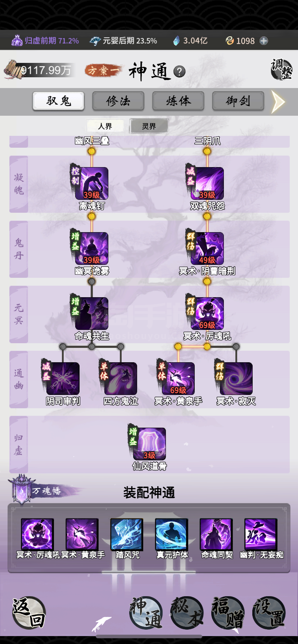Switch to the 灵界 realm toggle
The width and height of the screenshot is (298, 644).
click(149, 126)
